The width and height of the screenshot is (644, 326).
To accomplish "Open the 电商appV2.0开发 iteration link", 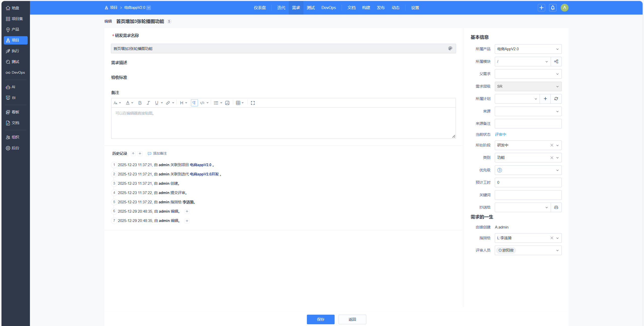I will point(204,174).
